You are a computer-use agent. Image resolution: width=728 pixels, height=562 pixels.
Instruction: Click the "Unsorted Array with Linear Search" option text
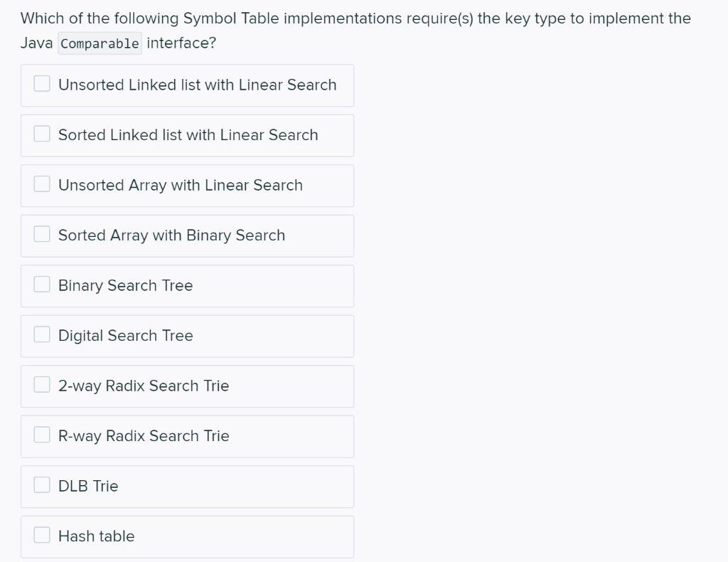(180, 185)
